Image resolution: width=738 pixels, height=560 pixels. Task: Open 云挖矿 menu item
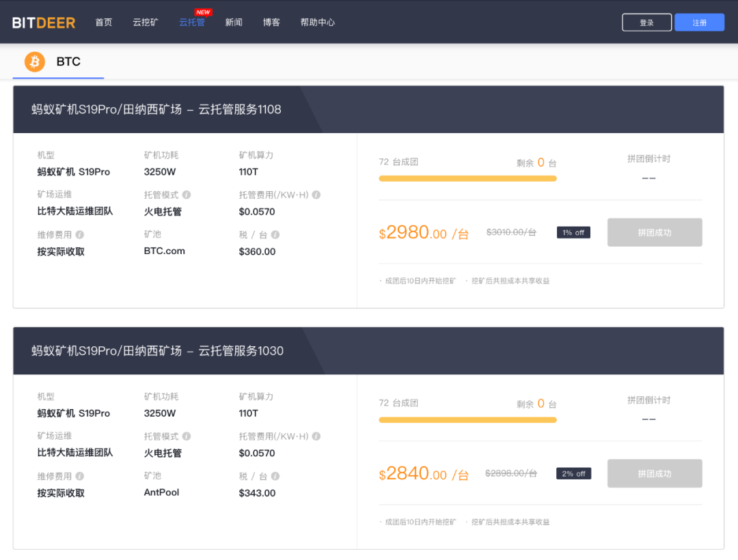[x=146, y=22]
